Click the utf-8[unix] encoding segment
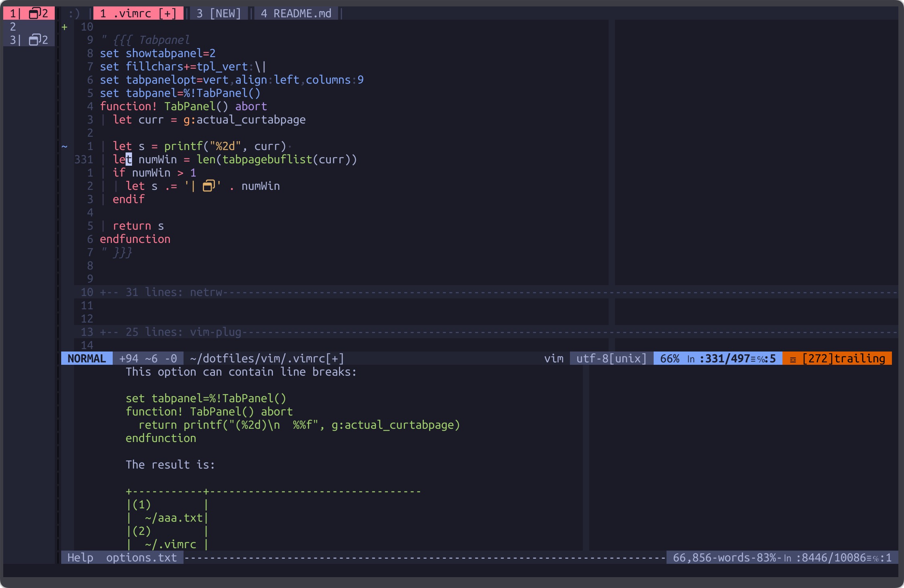904x588 pixels. click(612, 358)
